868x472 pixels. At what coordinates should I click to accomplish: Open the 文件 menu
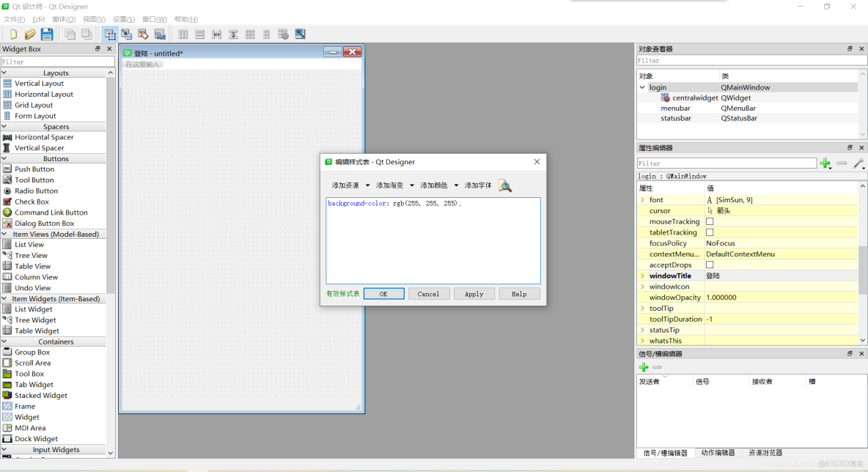click(x=12, y=19)
